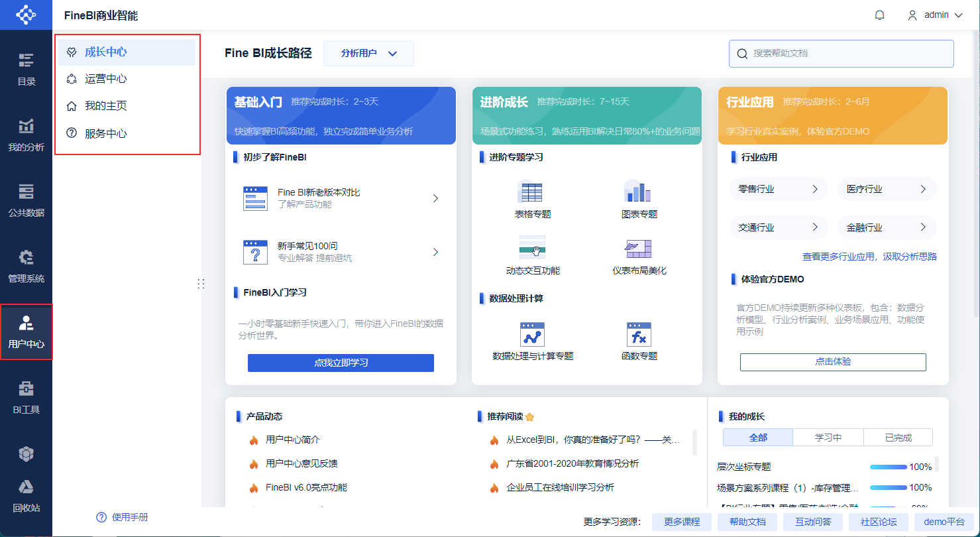Viewport: 980px width, 537px height.
Task: Open 运营中心 menu item
Action: click(127, 79)
